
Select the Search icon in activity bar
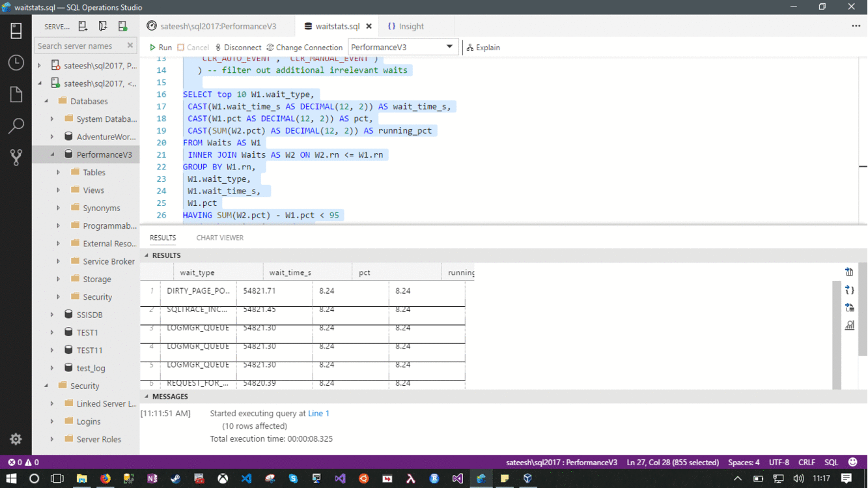[16, 125]
